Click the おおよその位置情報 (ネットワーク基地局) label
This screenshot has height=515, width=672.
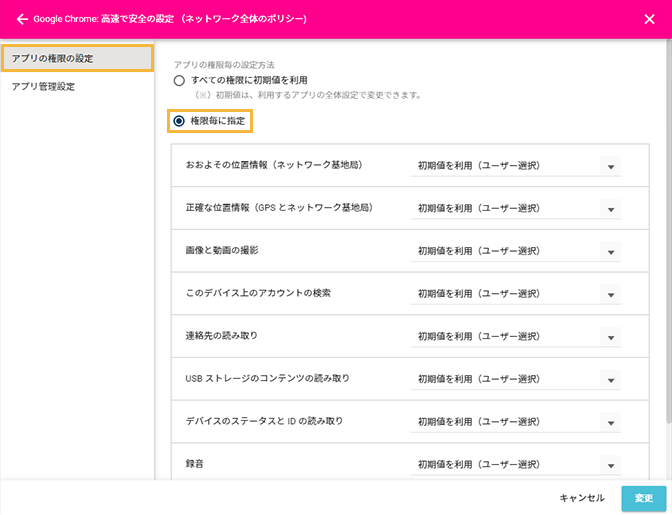pos(274,165)
